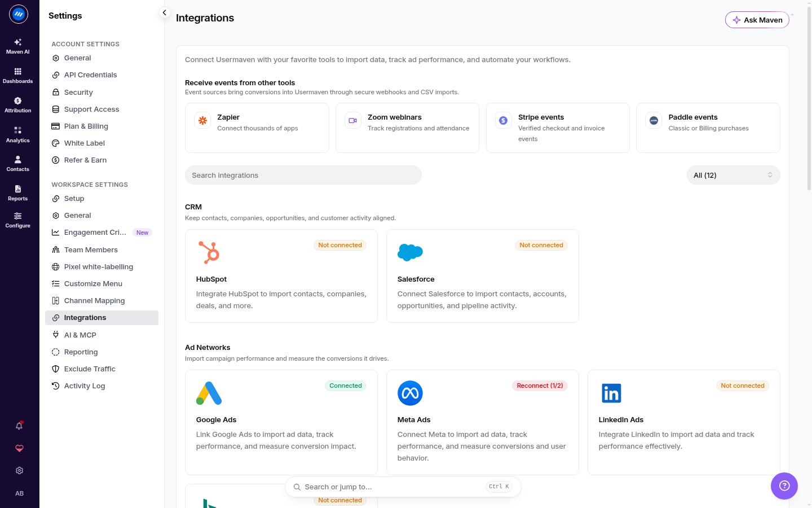
Task: Open the AB user avatar menu
Action: pos(19,493)
